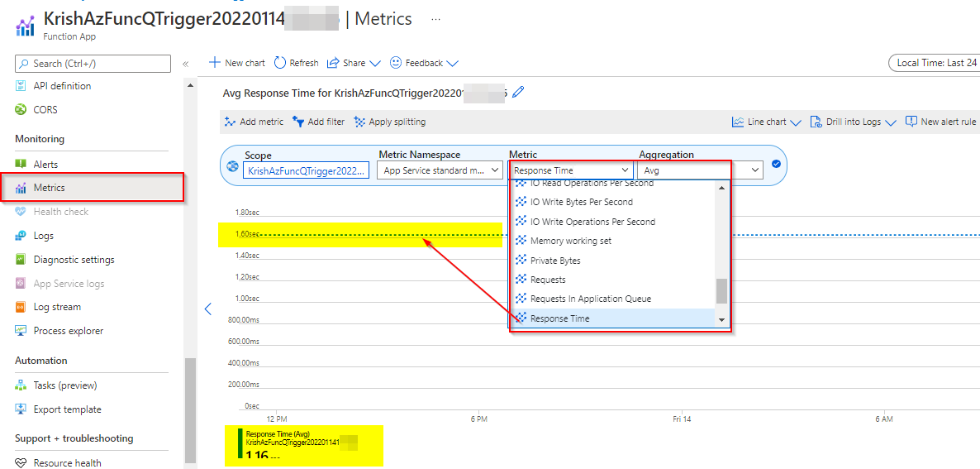Click the CORS sidebar icon

pyautogui.click(x=21, y=109)
